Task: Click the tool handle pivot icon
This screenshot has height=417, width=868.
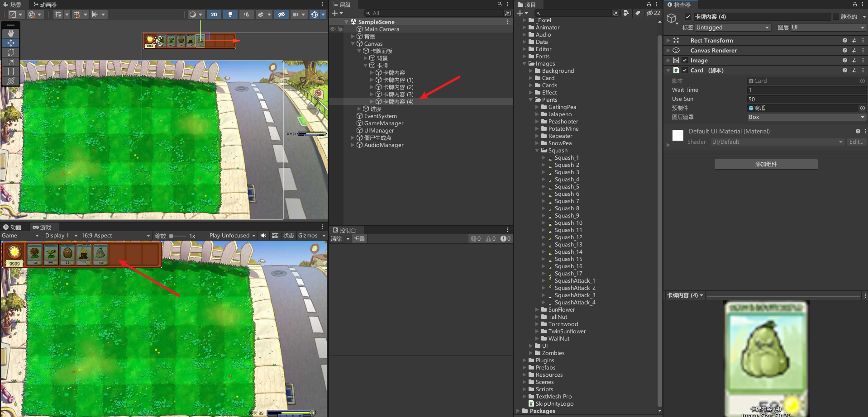Action: (15, 14)
